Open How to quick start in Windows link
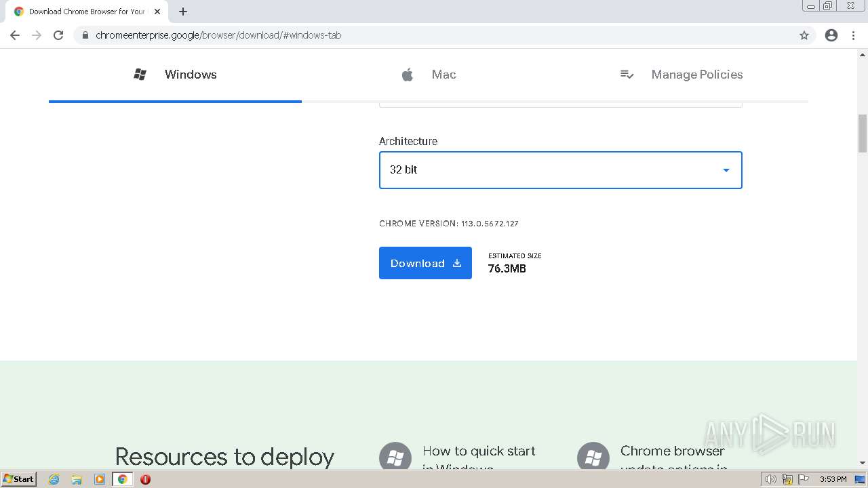Viewport: 868px width, 488px height. [479, 459]
